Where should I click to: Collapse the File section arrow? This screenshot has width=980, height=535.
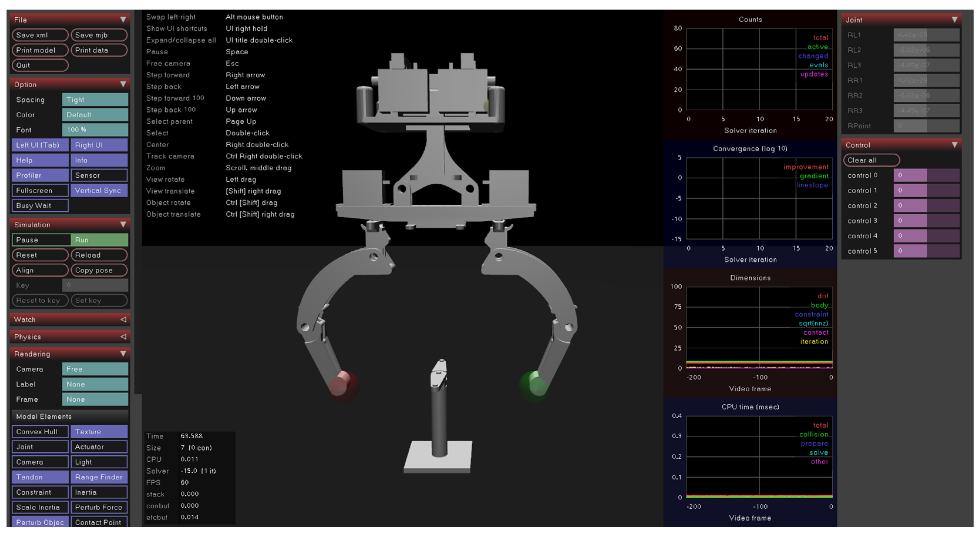click(x=123, y=19)
